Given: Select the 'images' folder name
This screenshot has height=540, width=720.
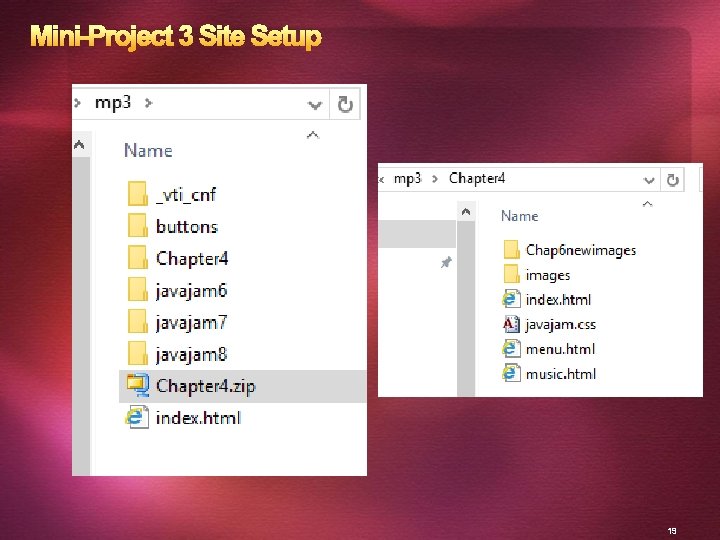Looking at the screenshot, I should [x=548, y=275].
